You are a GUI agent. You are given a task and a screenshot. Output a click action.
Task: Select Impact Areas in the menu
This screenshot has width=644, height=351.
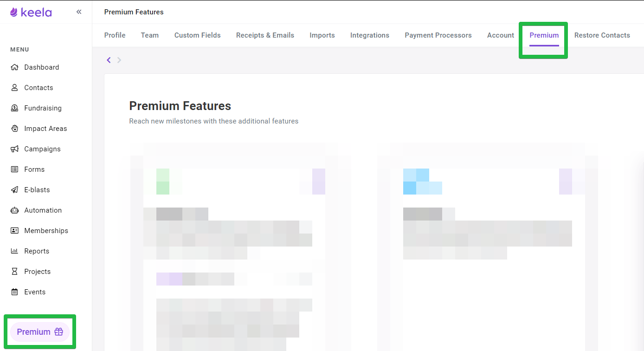(x=45, y=129)
